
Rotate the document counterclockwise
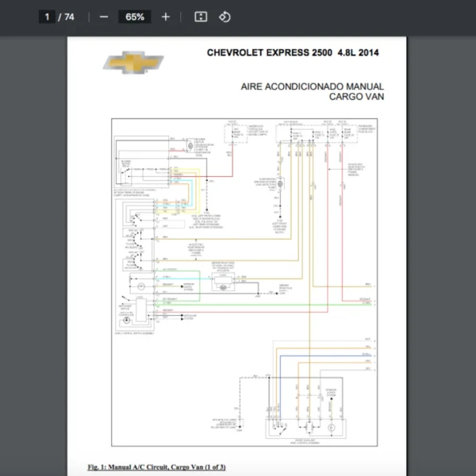[x=225, y=17]
